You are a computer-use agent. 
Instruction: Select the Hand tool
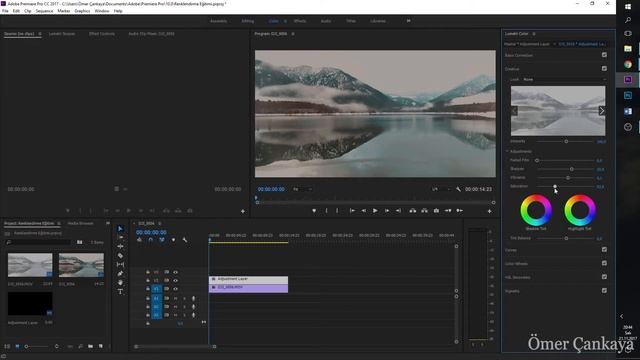[120, 282]
